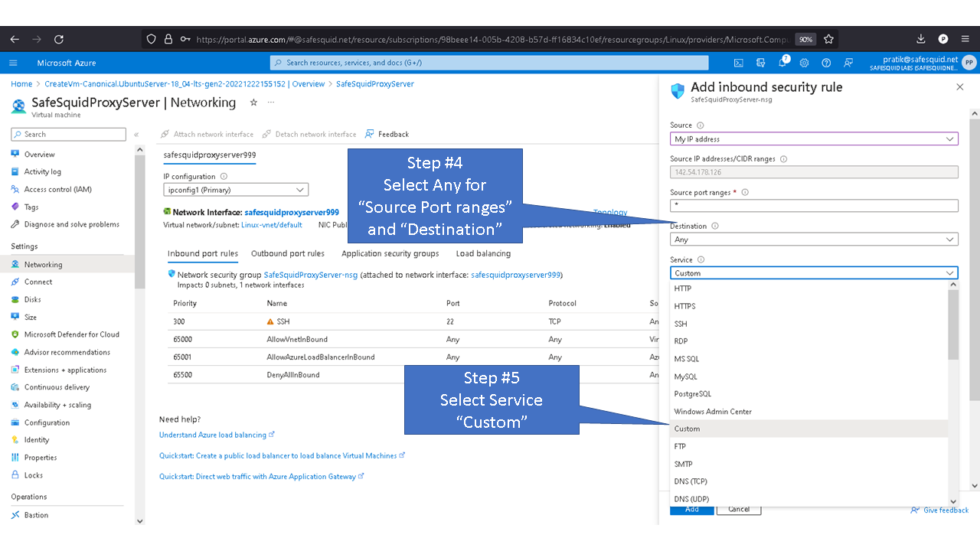This screenshot has height=551, width=980.
Task: Click info icon beside IP configuration
Action: 224,177
